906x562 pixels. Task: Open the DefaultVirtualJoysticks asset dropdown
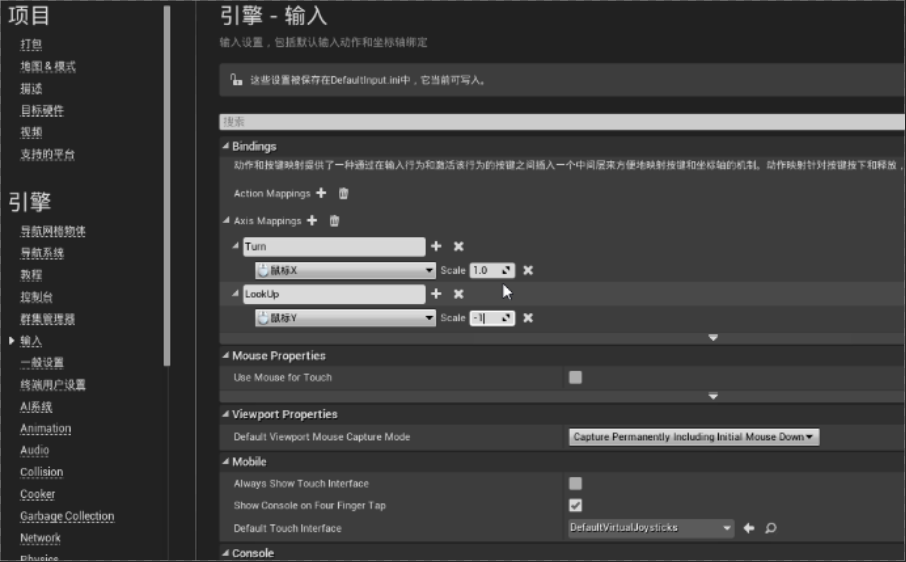(651, 527)
